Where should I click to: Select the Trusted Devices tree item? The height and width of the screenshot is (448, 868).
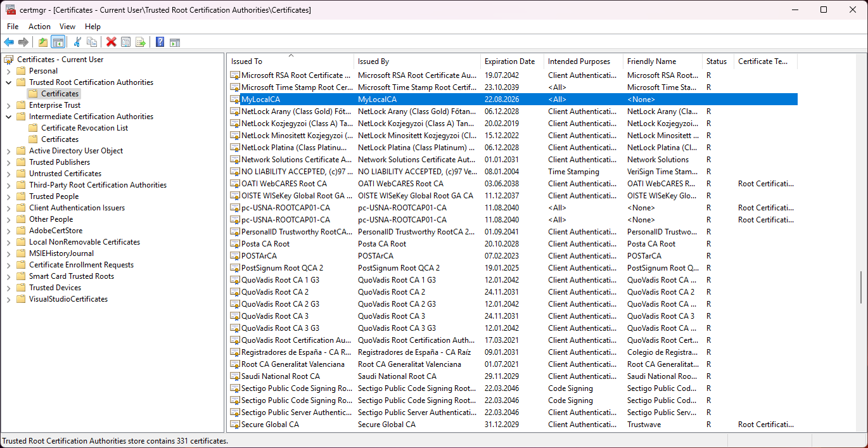click(55, 288)
